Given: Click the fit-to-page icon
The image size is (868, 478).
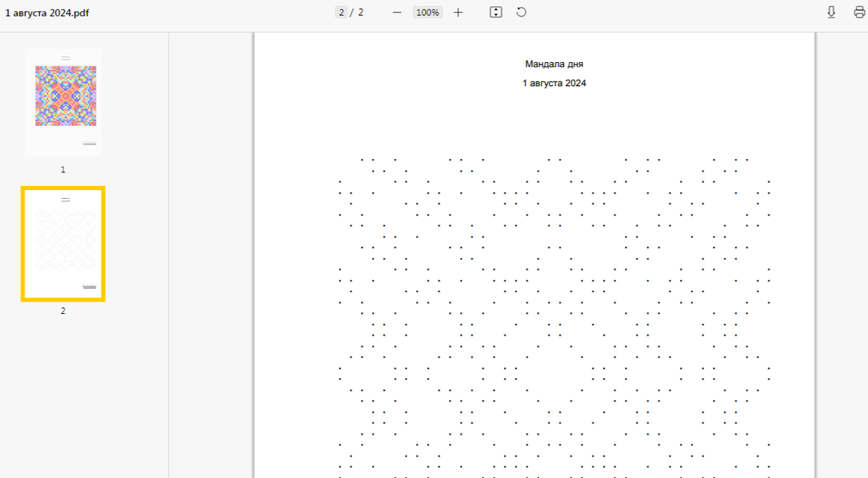Looking at the screenshot, I should (495, 12).
